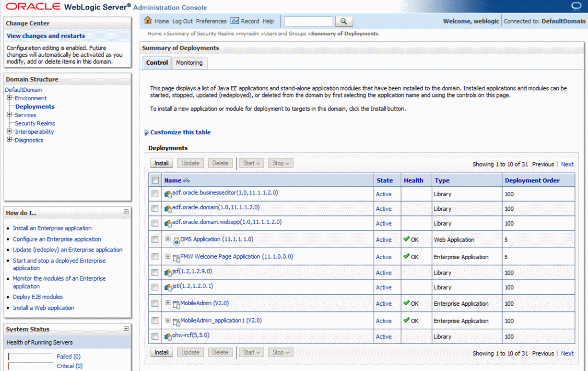
Task: Click the magnifier search button
Action: click(343, 21)
